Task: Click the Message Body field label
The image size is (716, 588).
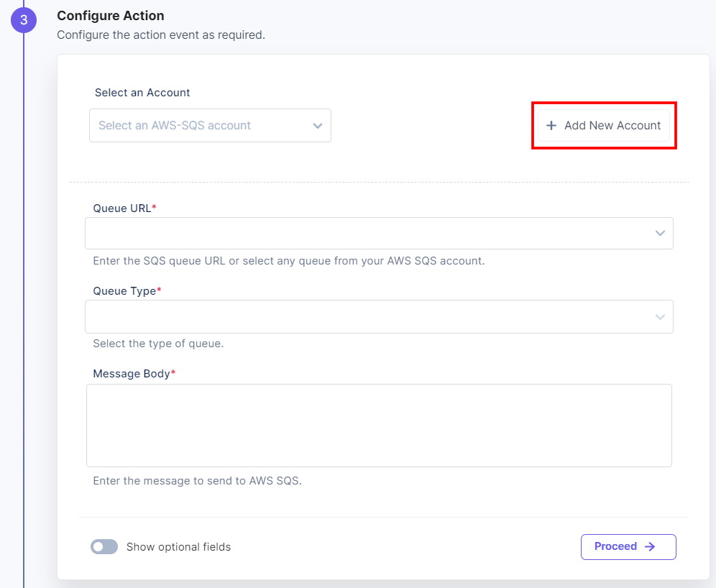Action: [132, 374]
